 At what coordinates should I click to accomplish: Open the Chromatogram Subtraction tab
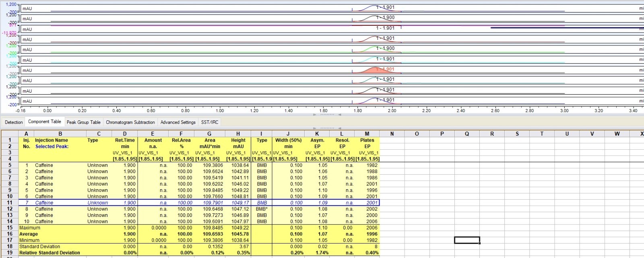click(x=130, y=122)
